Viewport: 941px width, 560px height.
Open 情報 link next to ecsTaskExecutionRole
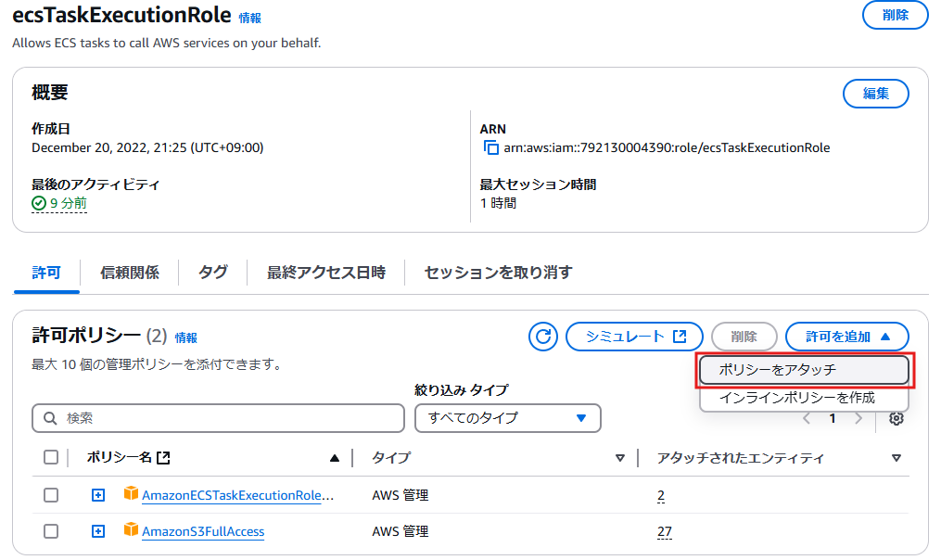tap(249, 19)
